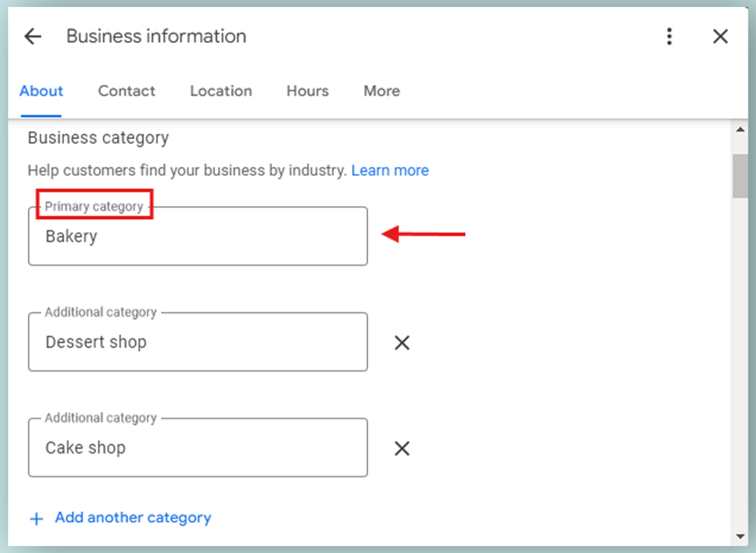Screen dimensions: 756x553
Task: Open the three-dot overflow menu
Action: [669, 36]
